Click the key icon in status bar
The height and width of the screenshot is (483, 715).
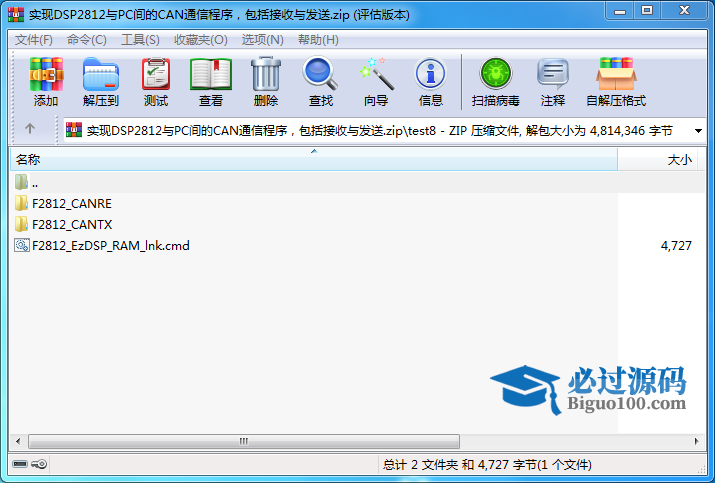pyautogui.click(x=40, y=464)
